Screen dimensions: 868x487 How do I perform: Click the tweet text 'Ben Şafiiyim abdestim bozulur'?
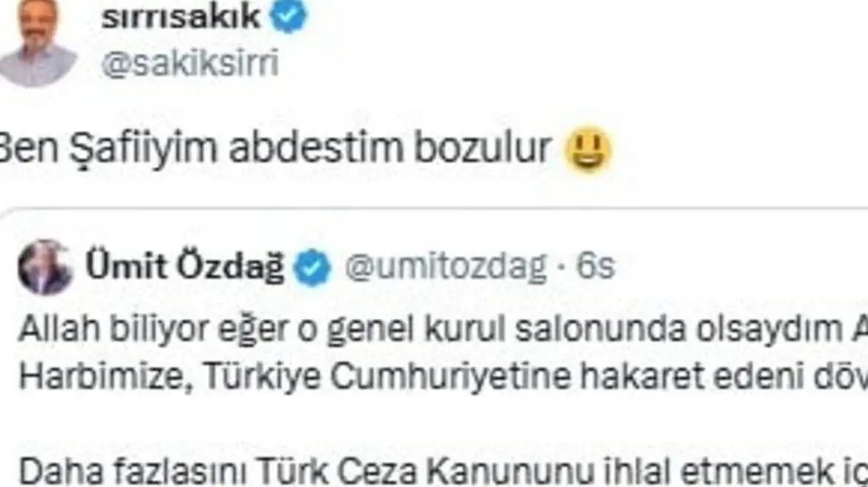[x=275, y=148]
